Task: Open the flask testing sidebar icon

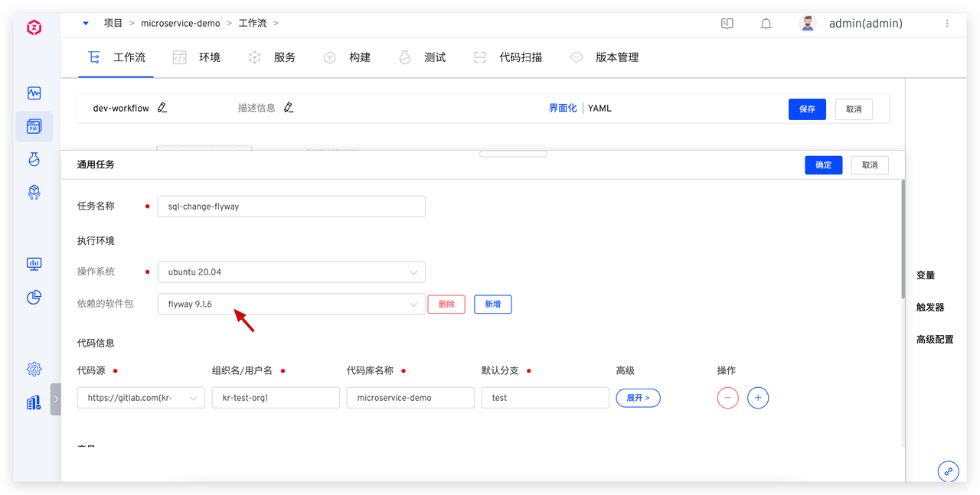Action: pyautogui.click(x=34, y=159)
